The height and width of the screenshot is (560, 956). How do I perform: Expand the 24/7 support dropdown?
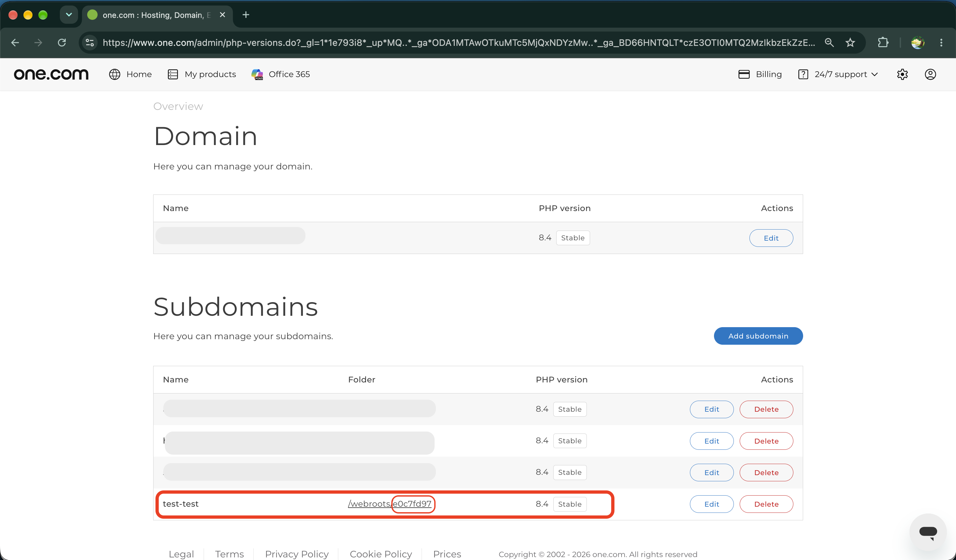click(x=838, y=74)
